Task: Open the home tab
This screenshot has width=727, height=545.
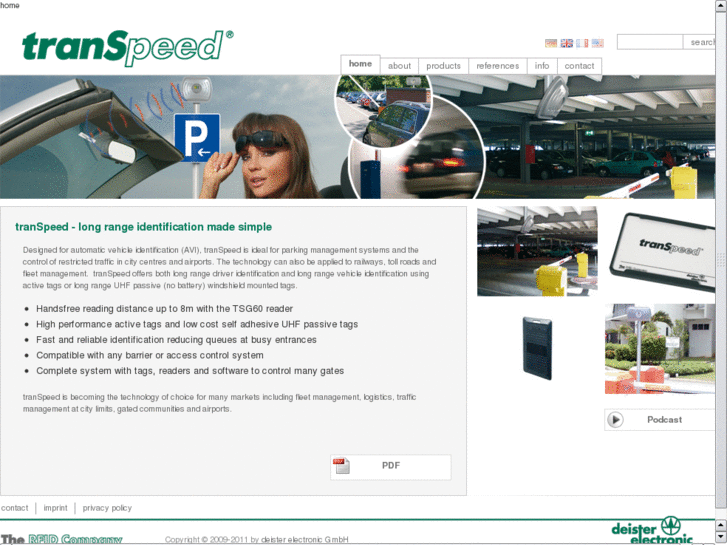Action: (x=360, y=64)
